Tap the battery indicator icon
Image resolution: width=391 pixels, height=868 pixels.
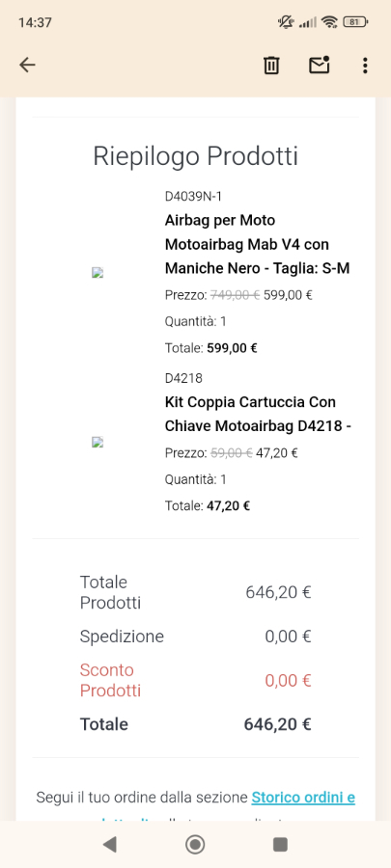point(355,22)
